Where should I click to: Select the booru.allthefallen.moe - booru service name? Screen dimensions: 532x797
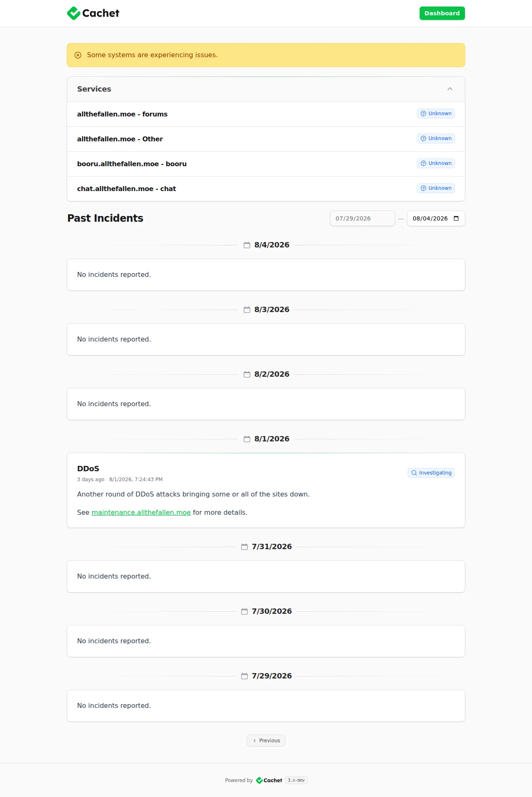point(132,164)
